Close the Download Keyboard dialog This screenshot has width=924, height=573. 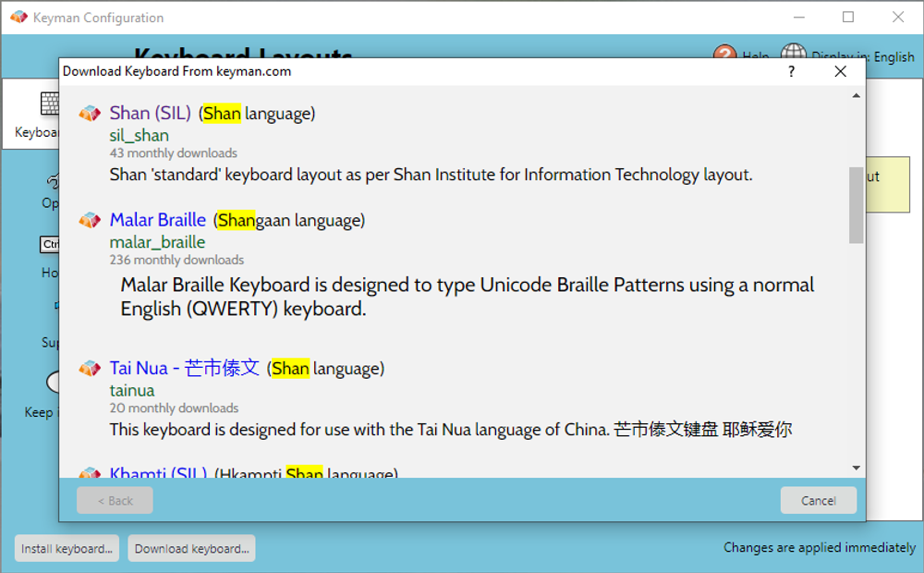840,71
